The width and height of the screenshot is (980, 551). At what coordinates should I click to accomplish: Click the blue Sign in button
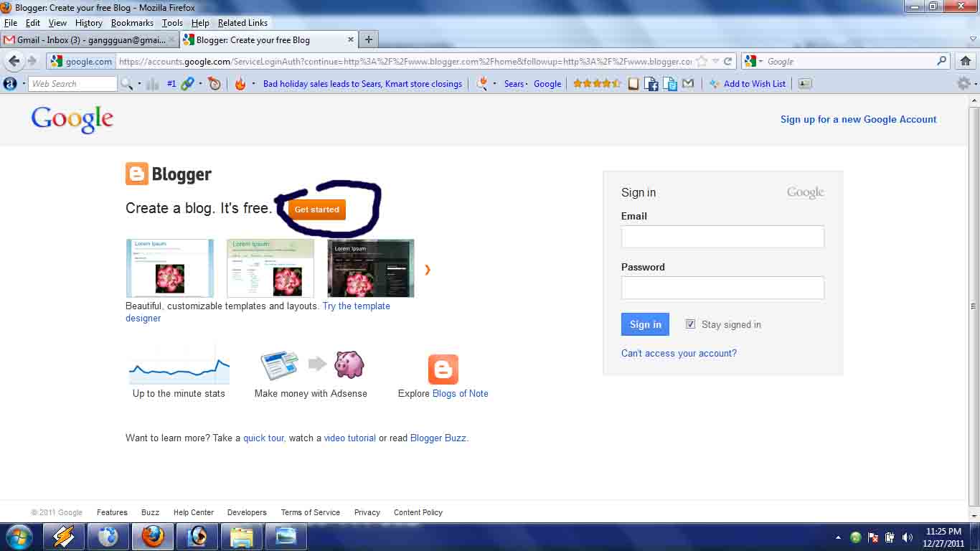pyautogui.click(x=645, y=324)
